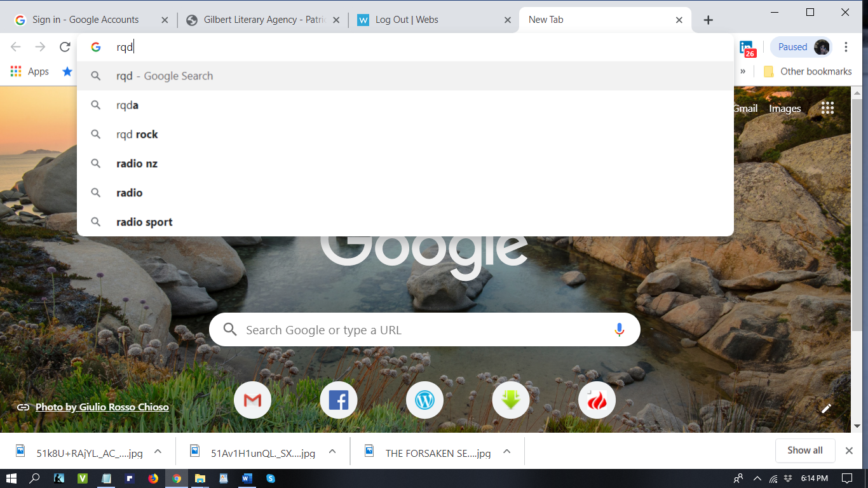Click the voice search microphone icon
This screenshot has width=868, height=488.
(619, 330)
